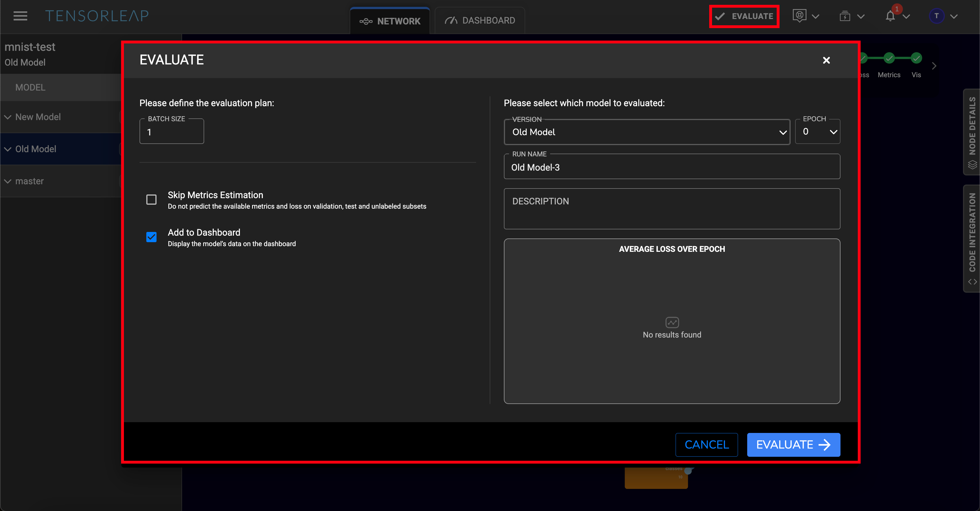
Task: Switch to the Network tab
Action: coord(390,21)
